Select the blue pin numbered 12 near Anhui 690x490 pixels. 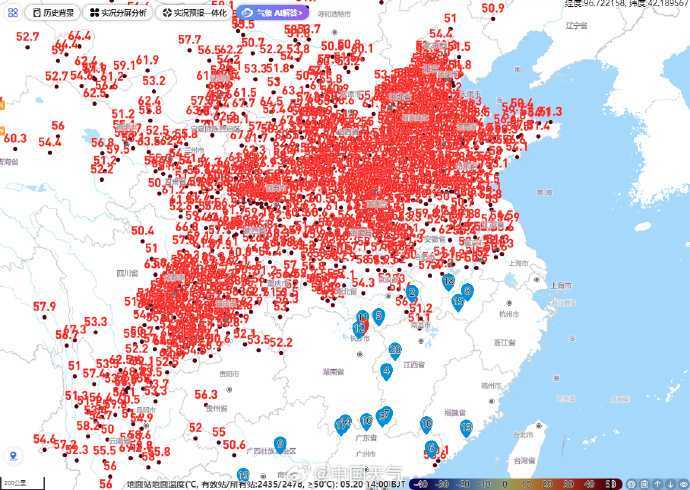click(448, 282)
